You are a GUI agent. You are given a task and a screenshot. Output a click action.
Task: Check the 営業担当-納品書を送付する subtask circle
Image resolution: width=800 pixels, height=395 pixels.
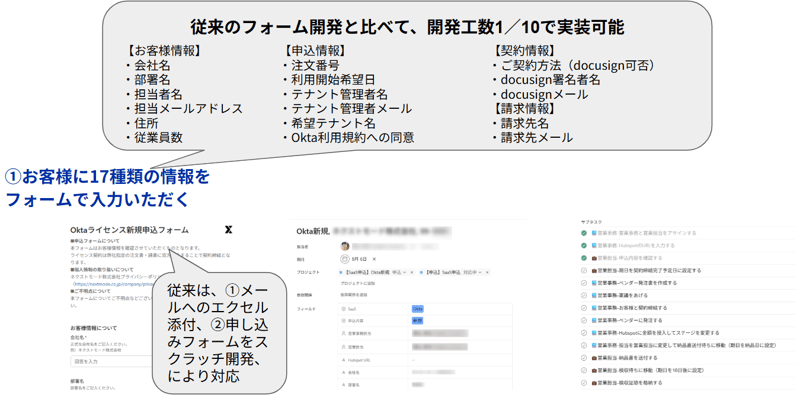584,358
